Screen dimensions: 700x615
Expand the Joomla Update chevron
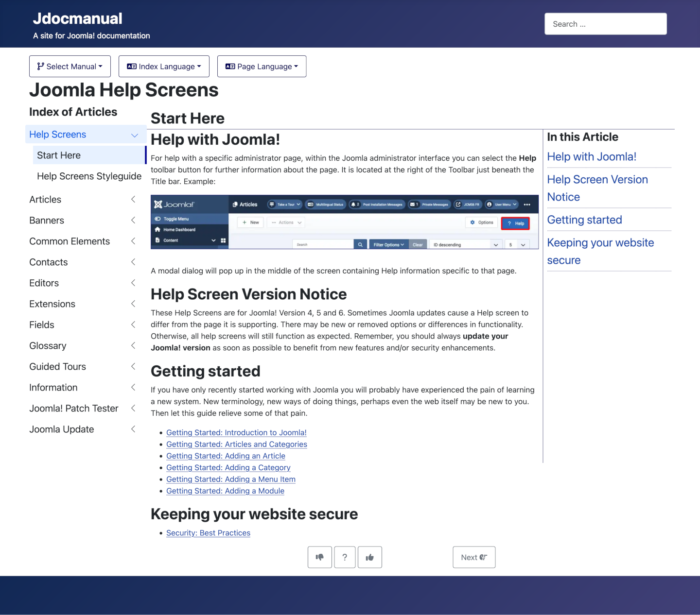133,429
